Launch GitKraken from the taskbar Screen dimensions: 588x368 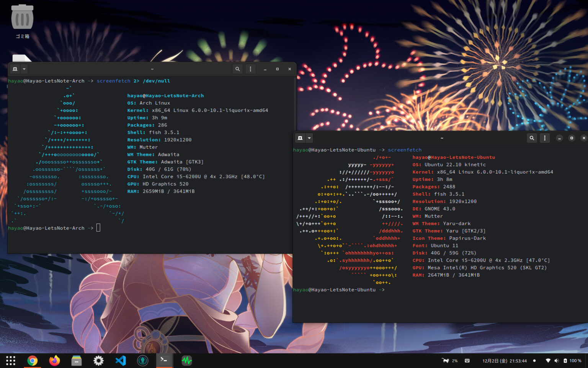(142, 361)
